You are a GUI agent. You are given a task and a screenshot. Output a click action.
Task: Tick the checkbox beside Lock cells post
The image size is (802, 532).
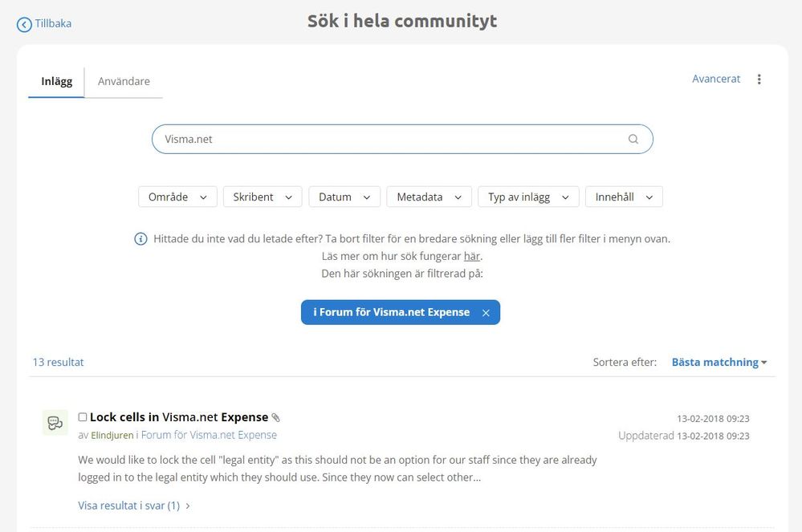pyautogui.click(x=83, y=417)
